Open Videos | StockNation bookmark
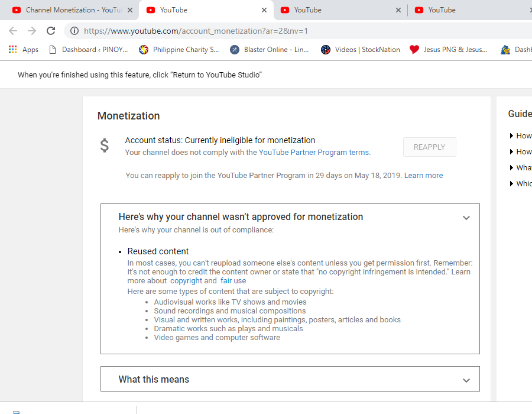532x414 pixels. pyautogui.click(x=361, y=50)
